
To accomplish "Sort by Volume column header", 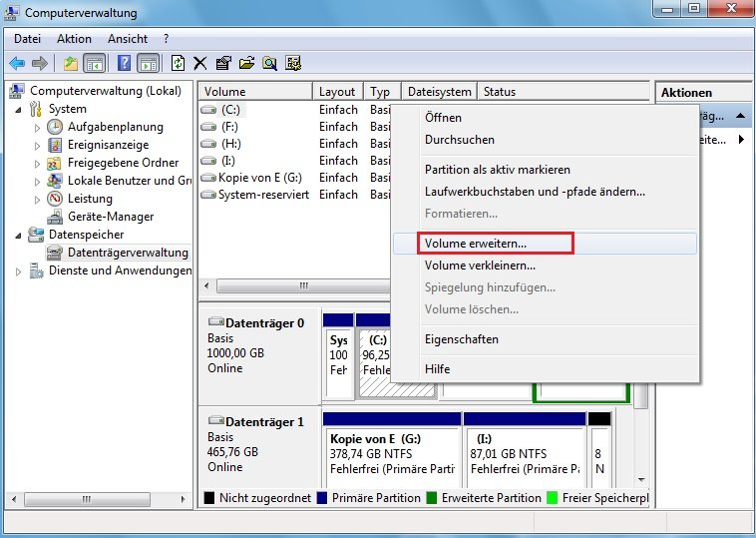I will 255,91.
